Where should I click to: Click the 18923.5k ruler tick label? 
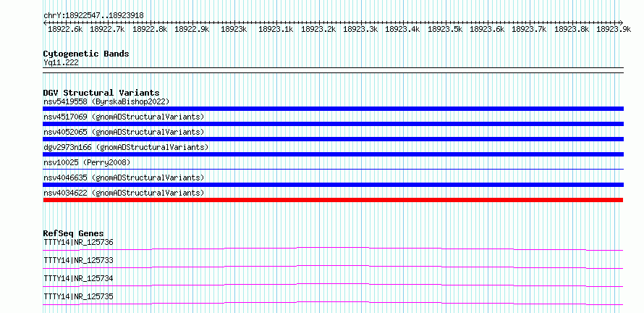pyautogui.click(x=445, y=29)
